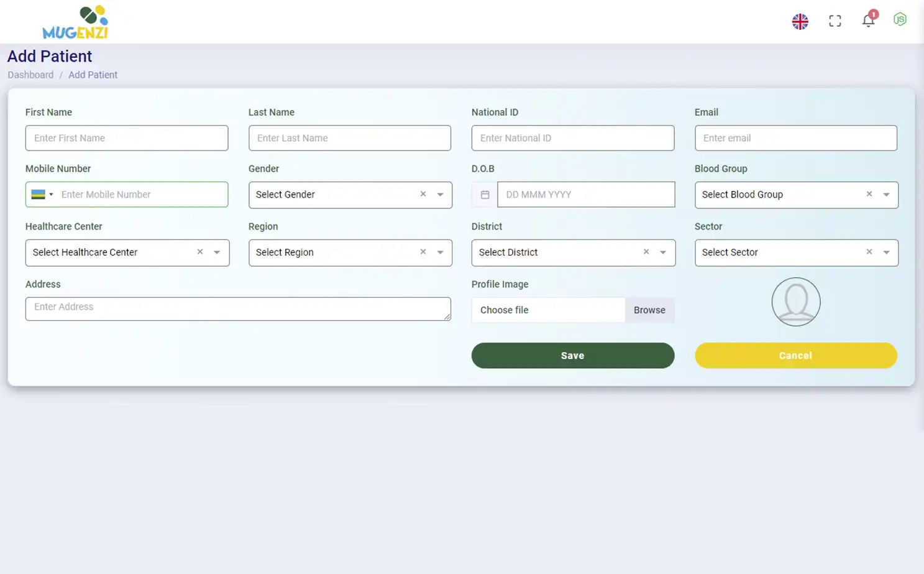Screen dimensions: 924x574
Task: Expand the Select Gender dropdown
Action: click(440, 195)
